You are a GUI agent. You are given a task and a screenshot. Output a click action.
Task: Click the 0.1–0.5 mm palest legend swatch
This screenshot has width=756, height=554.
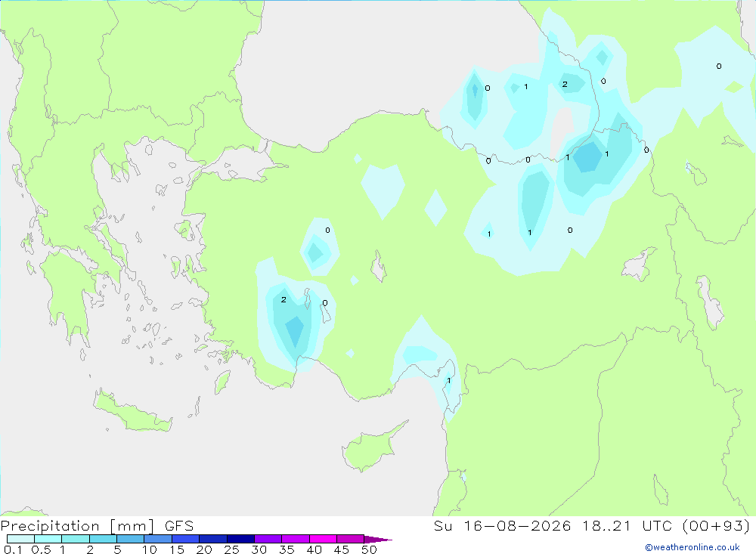click(x=20, y=539)
